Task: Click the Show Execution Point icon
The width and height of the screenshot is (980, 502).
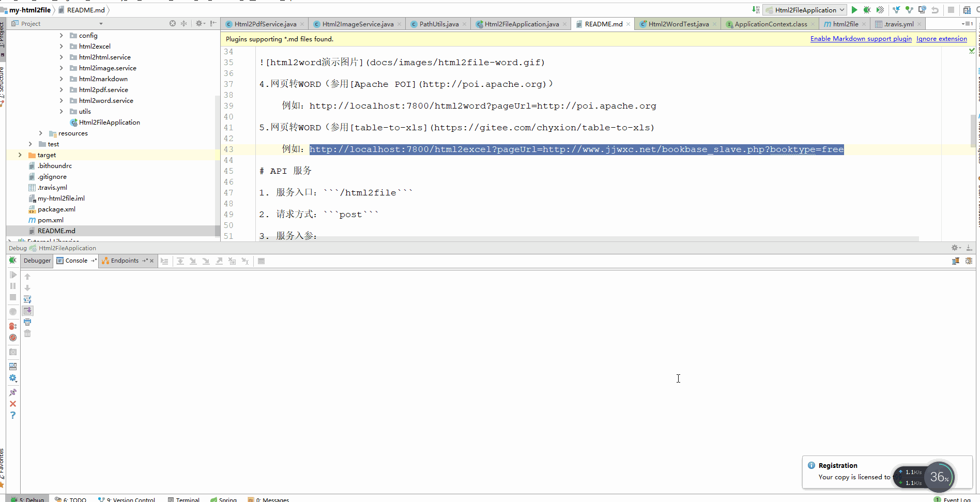Action: coord(164,261)
